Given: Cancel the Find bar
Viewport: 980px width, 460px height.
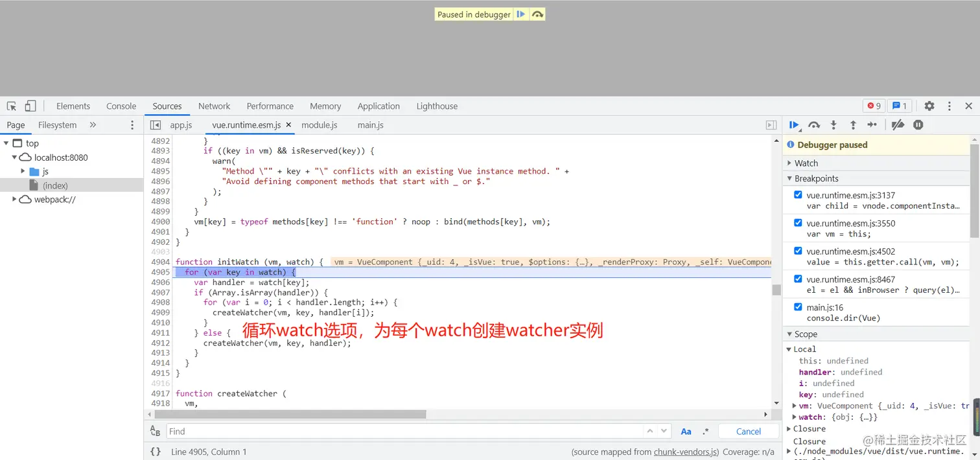Looking at the screenshot, I should 749,431.
